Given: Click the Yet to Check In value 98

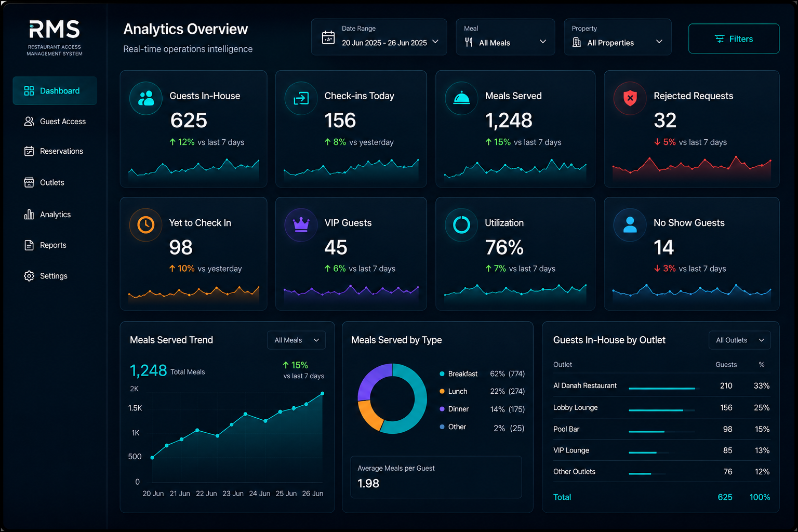Looking at the screenshot, I should click(x=181, y=247).
